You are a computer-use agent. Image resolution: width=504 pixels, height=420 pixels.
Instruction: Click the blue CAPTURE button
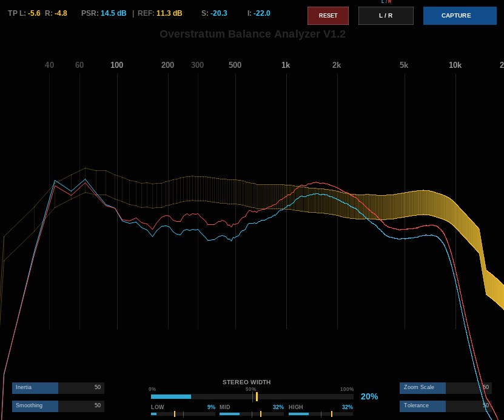460,15
